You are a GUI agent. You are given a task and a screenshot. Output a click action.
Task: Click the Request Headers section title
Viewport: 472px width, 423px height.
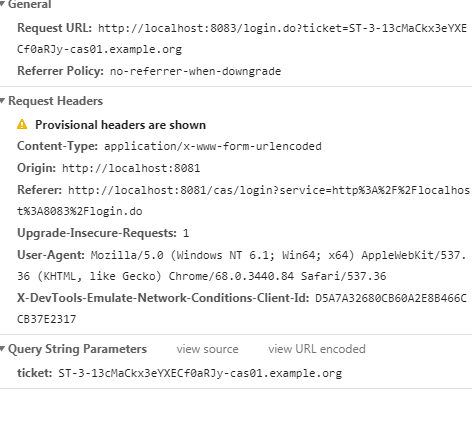tap(56, 101)
